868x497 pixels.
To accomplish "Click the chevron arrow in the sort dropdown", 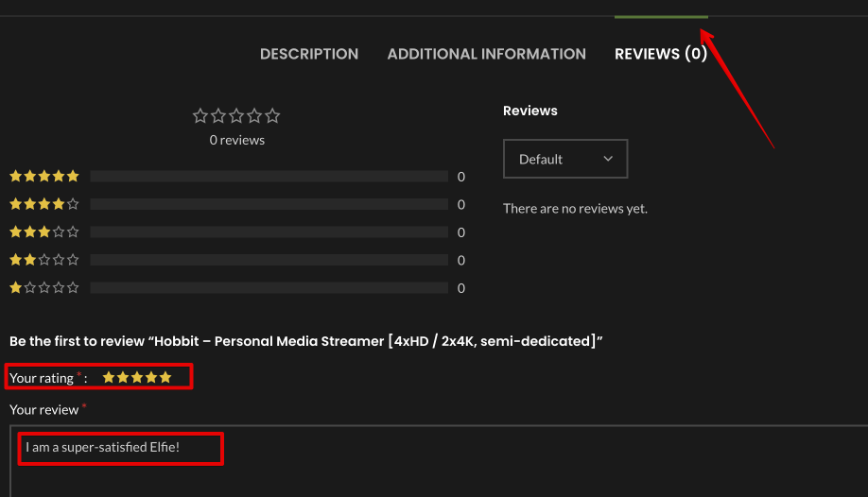I will click(x=608, y=159).
